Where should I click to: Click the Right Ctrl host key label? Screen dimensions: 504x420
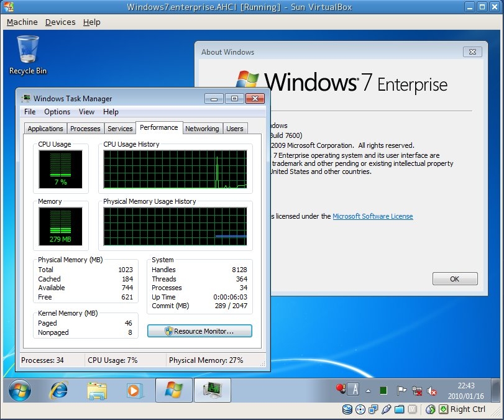[x=468, y=409]
